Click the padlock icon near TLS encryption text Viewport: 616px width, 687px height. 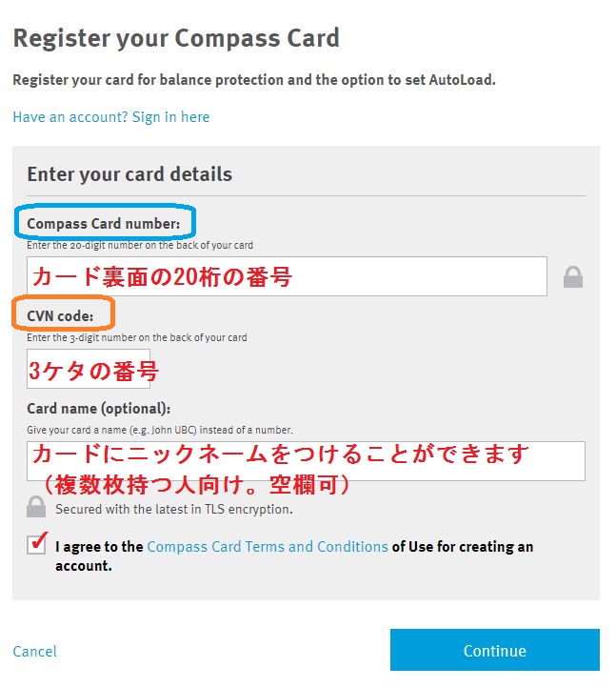[36, 506]
